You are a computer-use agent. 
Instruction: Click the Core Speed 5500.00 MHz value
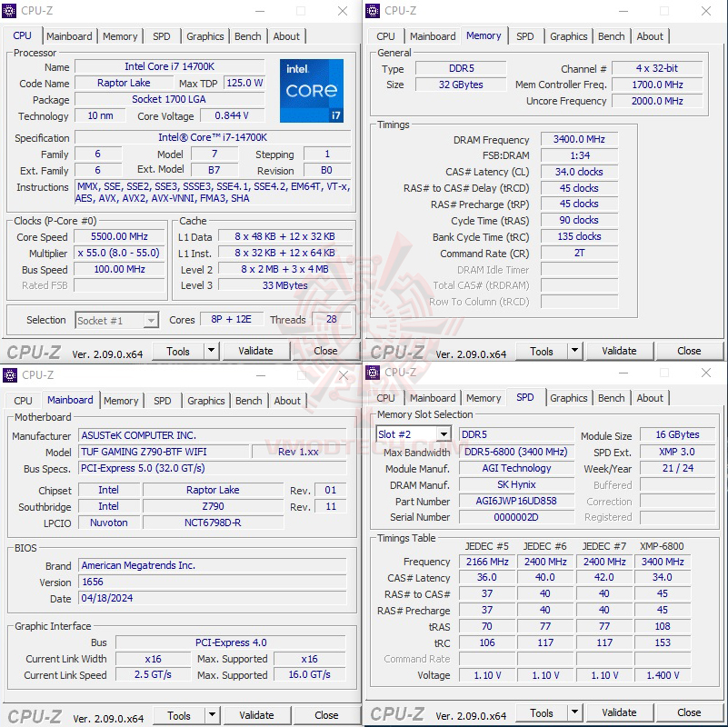click(x=119, y=236)
